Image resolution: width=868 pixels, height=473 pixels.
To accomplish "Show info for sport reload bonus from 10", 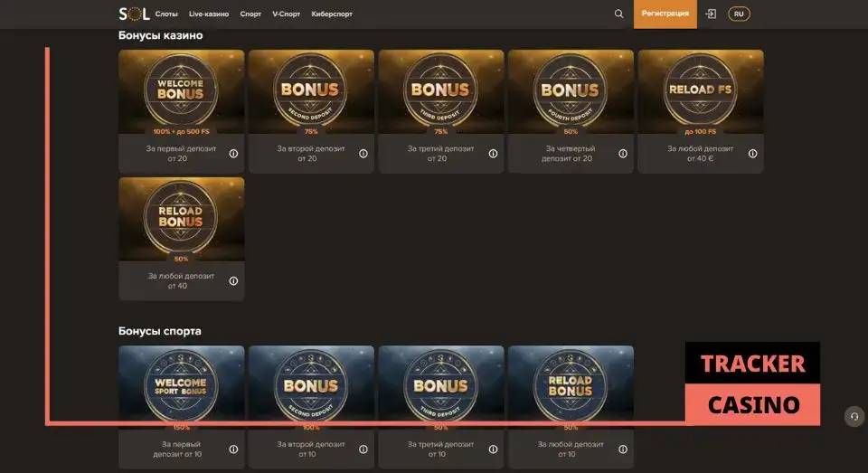I will (x=623, y=449).
